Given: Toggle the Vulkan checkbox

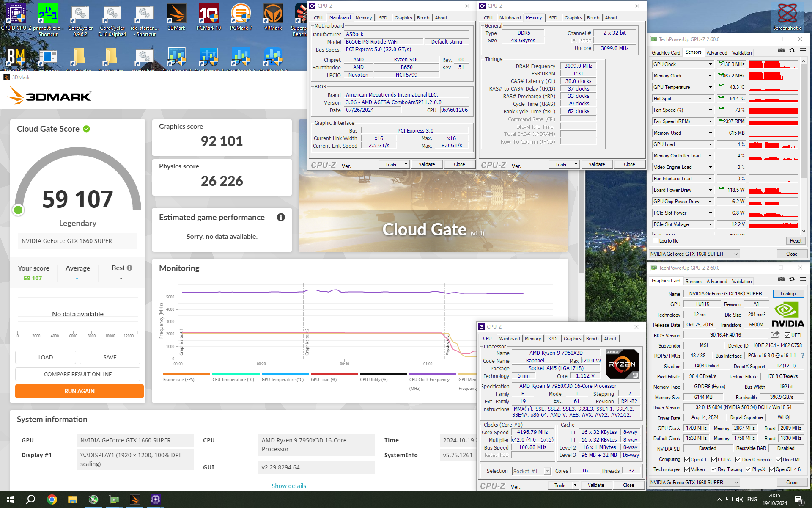Looking at the screenshot, I should (687, 469).
